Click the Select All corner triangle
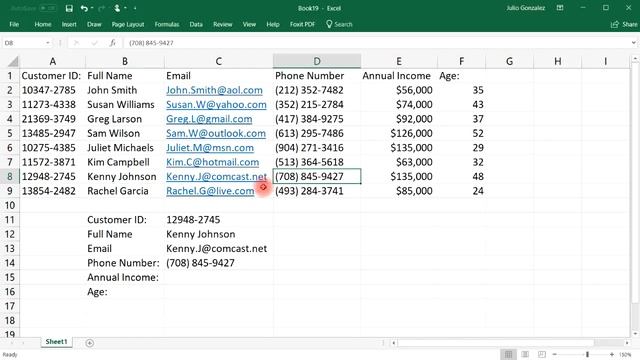Image resolution: width=640 pixels, height=360 pixels. click(13, 62)
